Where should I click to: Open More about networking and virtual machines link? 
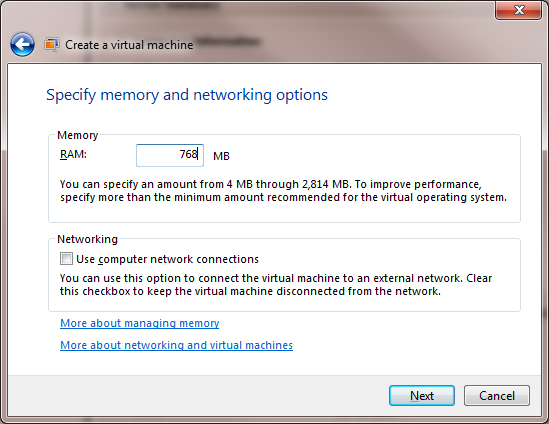(176, 345)
